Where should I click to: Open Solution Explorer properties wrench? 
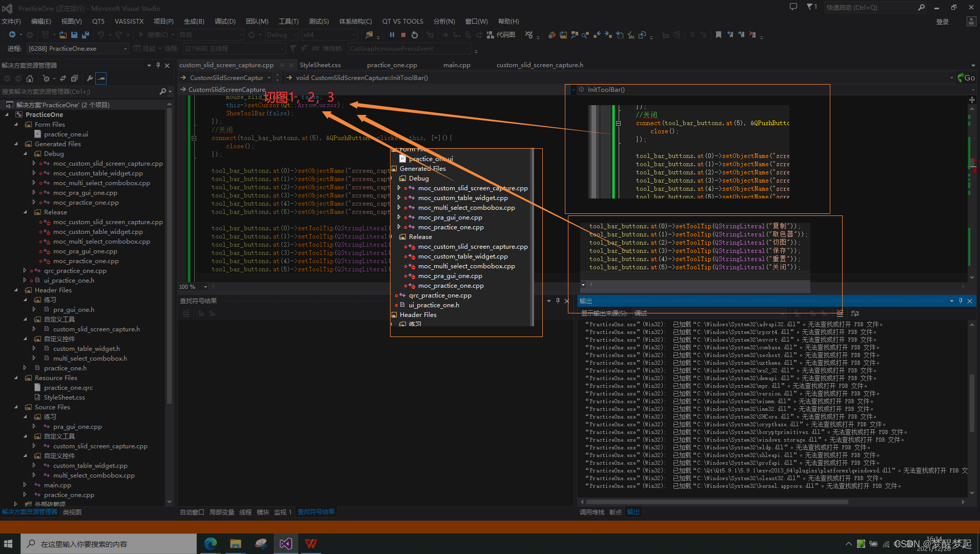click(90, 78)
